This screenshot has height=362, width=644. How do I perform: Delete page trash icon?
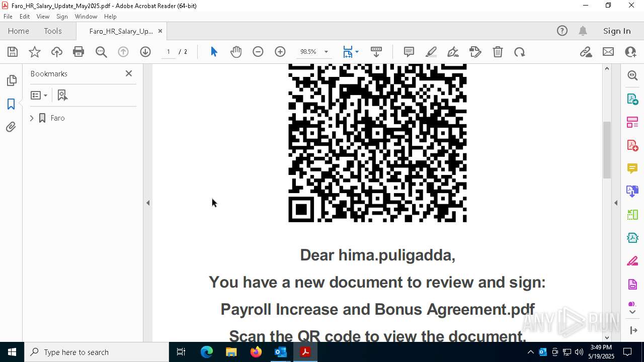pos(498,52)
